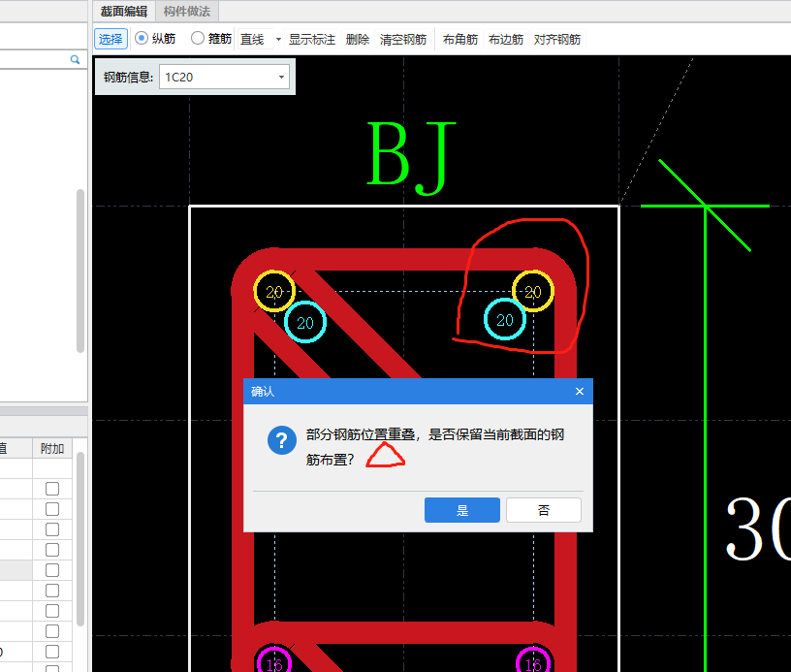The width and height of the screenshot is (791, 672).
Task: Click the lower table scrollbar
Action: [x=80, y=539]
